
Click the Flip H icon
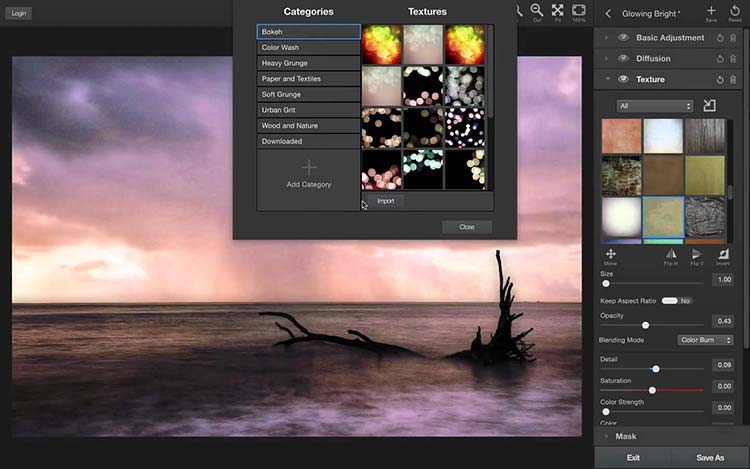click(x=671, y=254)
